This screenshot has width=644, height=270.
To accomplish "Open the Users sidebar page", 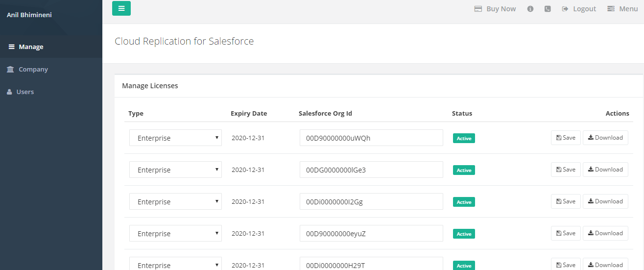I will pos(25,92).
